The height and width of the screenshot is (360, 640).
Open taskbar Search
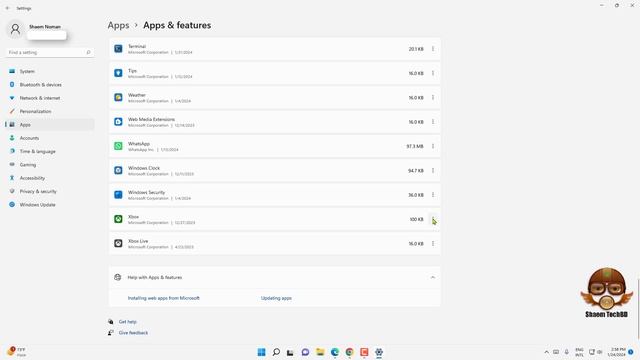(276, 352)
